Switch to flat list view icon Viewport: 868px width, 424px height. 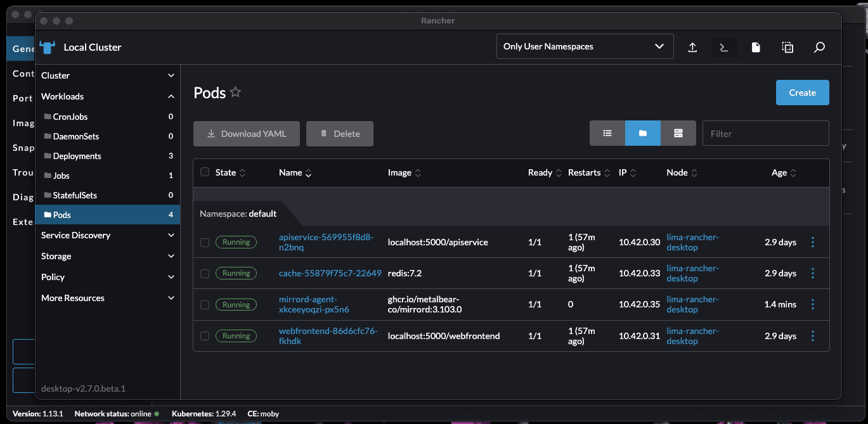607,133
